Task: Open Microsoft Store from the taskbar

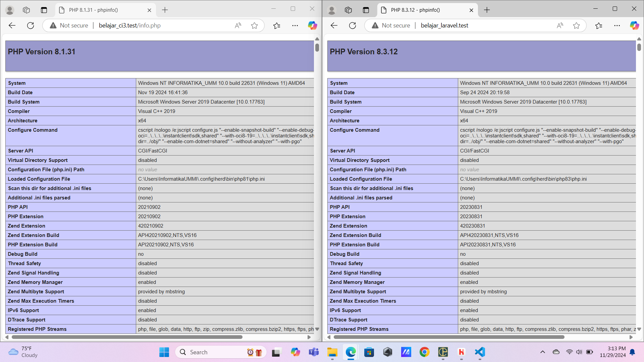Action: click(369, 352)
